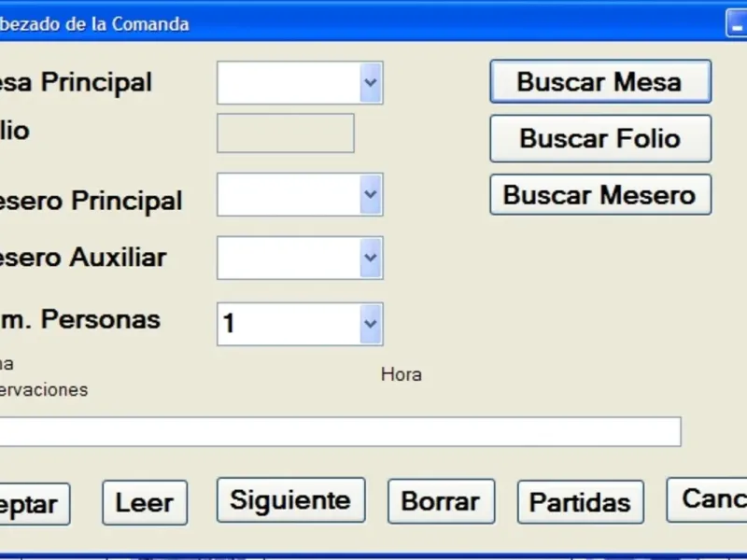Open Partidas via its button
The width and height of the screenshot is (747, 560).
pyautogui.click(x=580, y=503)
